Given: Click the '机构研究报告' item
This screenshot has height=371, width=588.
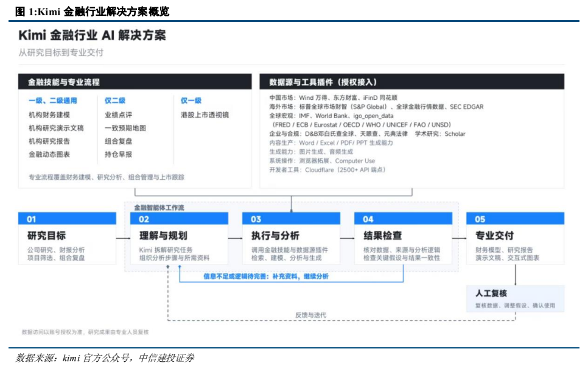Looking at the screenshot, I should (49, 141).
